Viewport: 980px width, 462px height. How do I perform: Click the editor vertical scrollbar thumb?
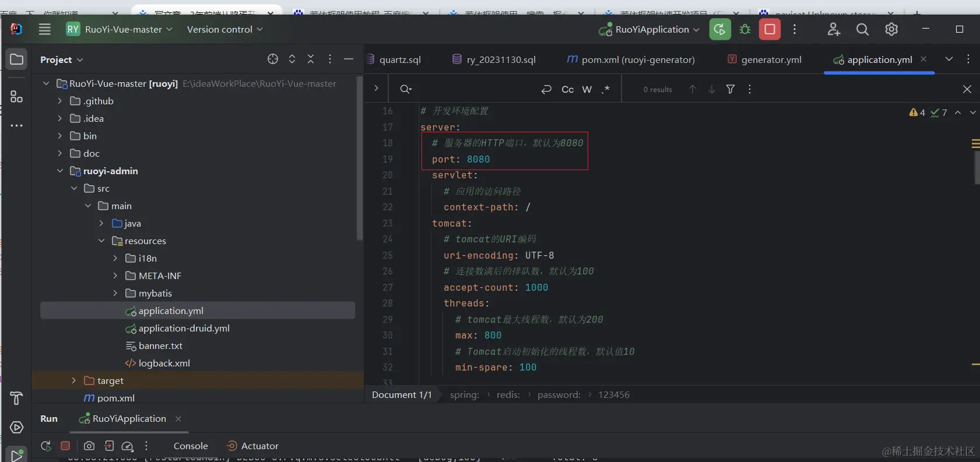click(977, 168)
